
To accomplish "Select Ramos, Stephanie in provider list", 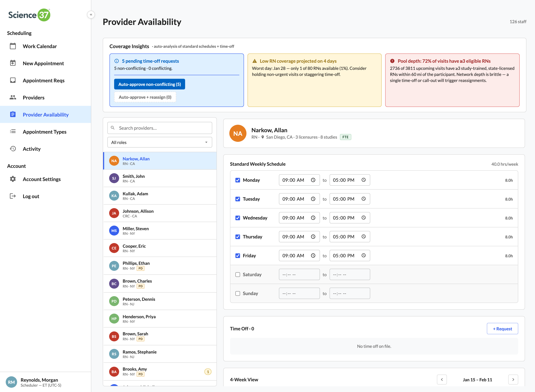I will click(160, 354).
